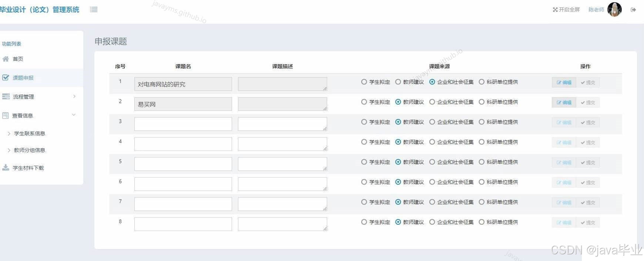Screen dimensions: 644x261
Task: Click row 8 topic description textarea
Action: (282, 224)
